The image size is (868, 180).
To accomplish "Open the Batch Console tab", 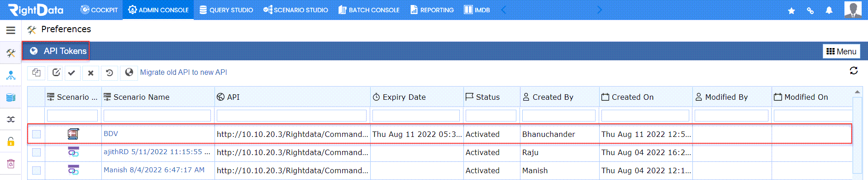I will click(369, 10).
